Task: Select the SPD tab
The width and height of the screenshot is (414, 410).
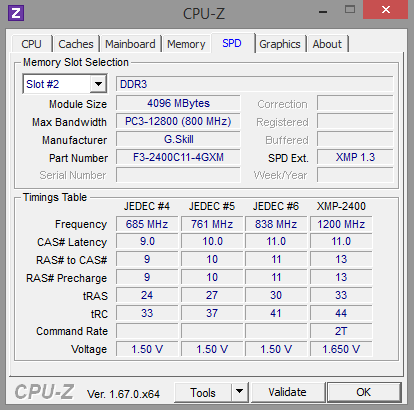Action: [x=232, y=43]
